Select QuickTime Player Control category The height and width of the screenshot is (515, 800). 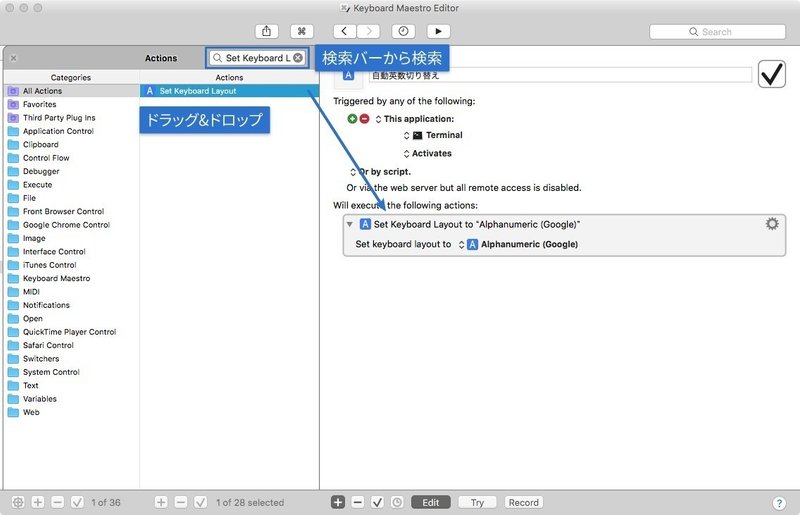pyautogui.click(x=72, y=332)
